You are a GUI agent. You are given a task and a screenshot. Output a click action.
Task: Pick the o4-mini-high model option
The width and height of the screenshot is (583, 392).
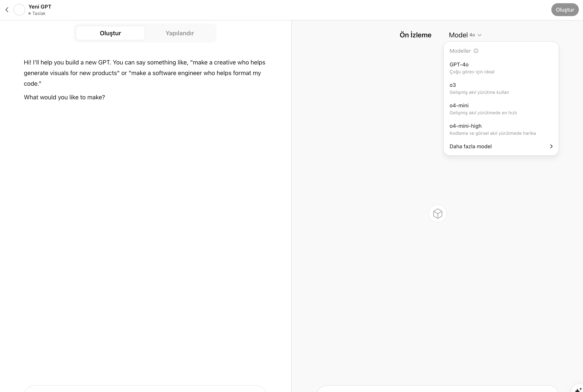coord(501,129)
